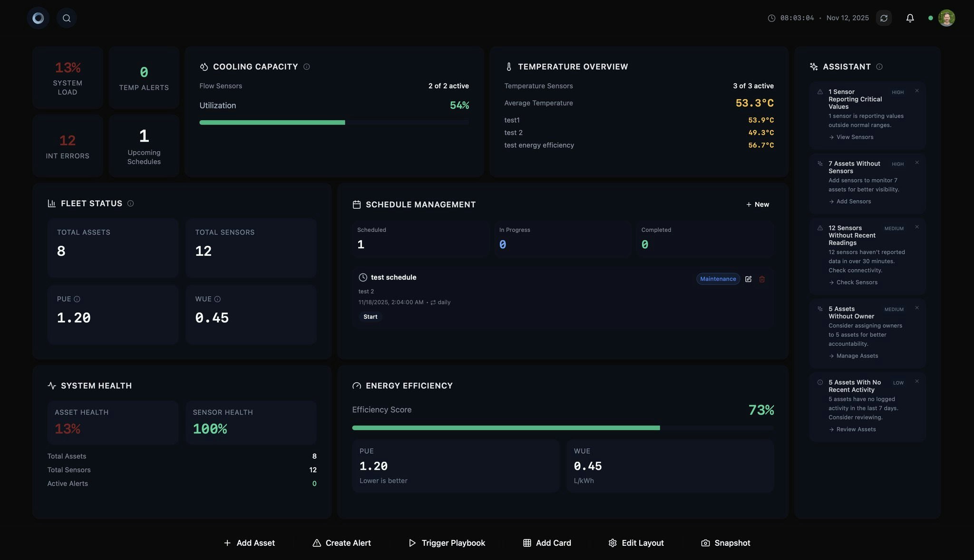This screenshot has width=974, height=560.
Task: Click the refresh icon in the header
Action: click(x=884, y=18)
